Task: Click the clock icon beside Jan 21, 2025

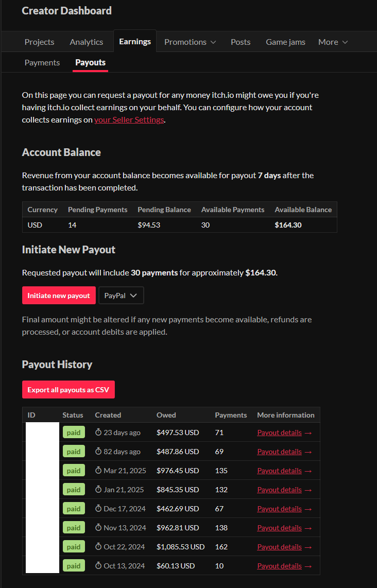Action: click(98, 489)
